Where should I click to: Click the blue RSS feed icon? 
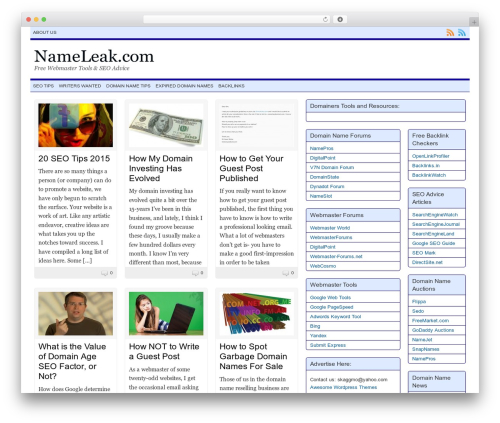point(462,32)
